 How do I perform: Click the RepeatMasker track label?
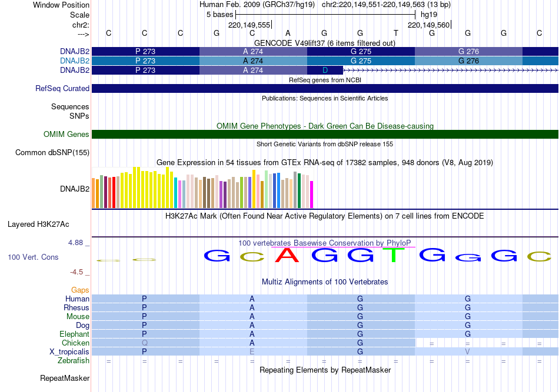pos(65,378)
